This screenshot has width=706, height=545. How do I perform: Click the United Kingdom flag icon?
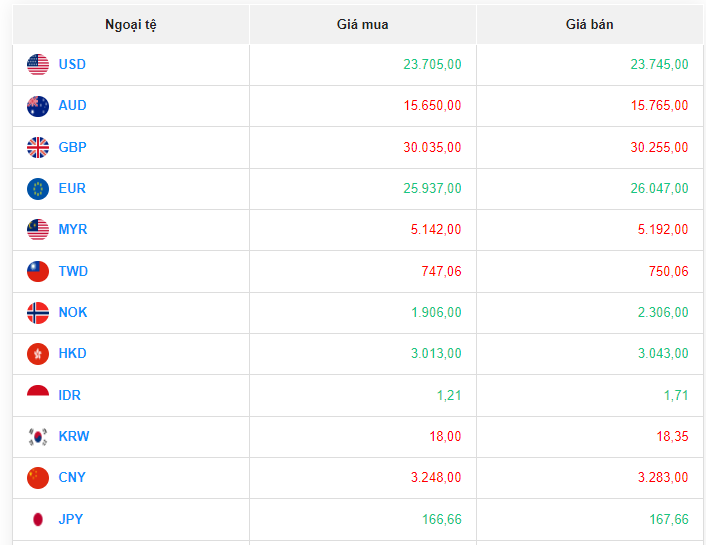[x=38, y=147]
